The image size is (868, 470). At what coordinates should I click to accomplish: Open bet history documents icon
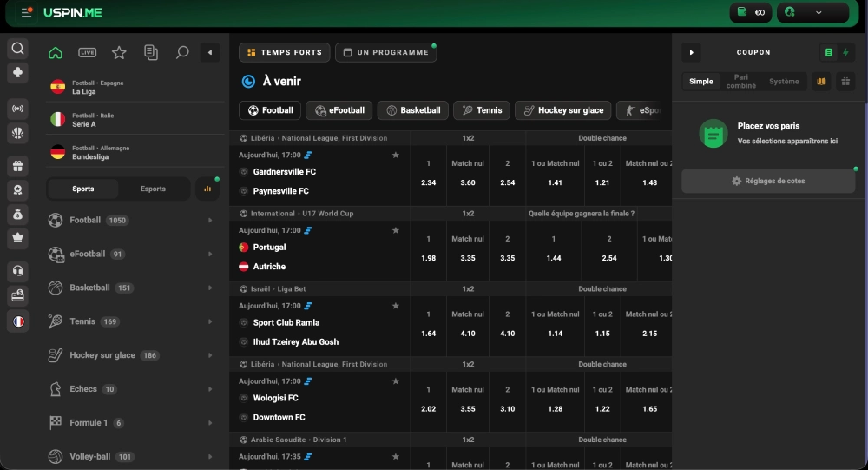point(150,53)
